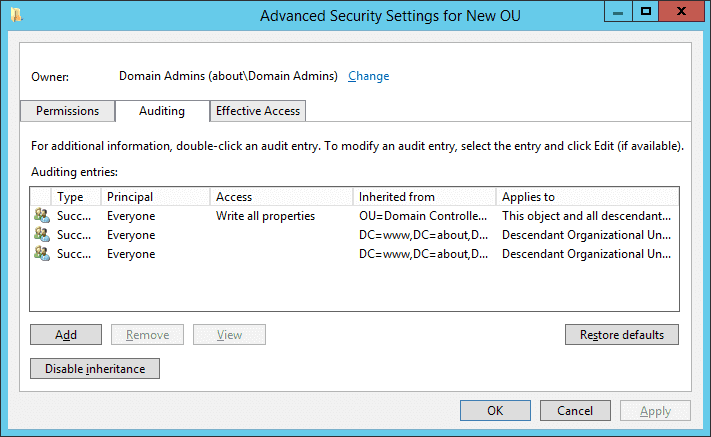Confirm with the OK button
Image resolution: width=711 pixels, height=437 pixels.
coord(495,410)
